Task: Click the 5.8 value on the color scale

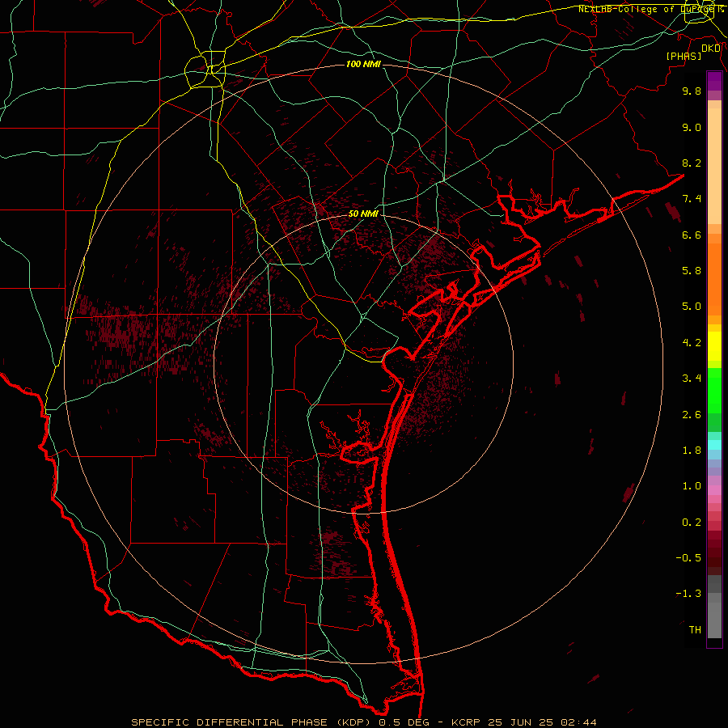Action: click(x=692, y=271)
